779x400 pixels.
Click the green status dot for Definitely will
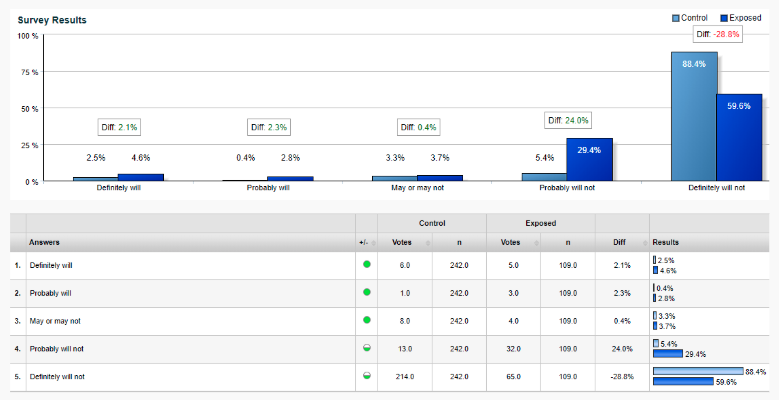366,265
